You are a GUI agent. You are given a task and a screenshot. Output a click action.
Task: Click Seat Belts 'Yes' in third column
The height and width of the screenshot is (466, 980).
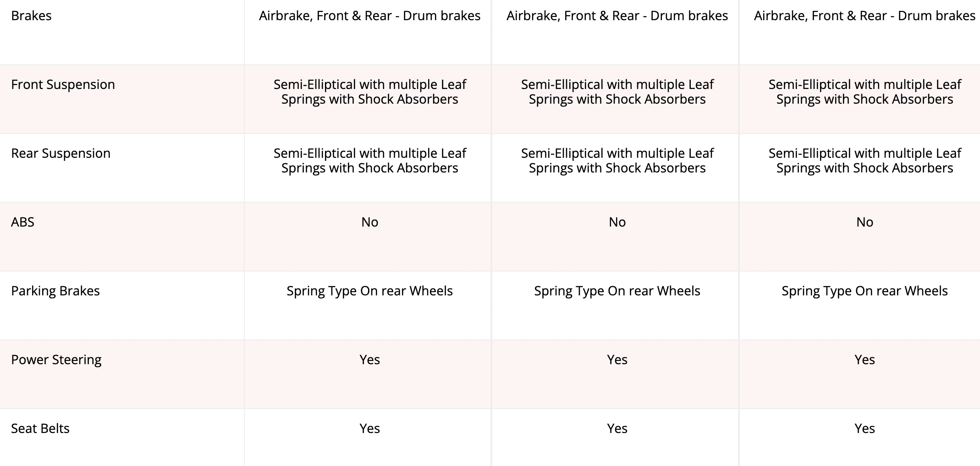pos(864,428)
